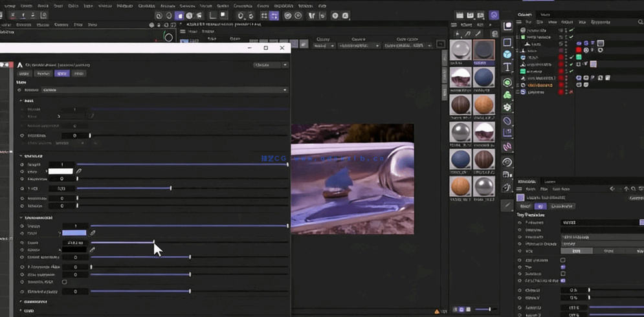The height and width of the screenshot is (317, 644).
Task: Click the purple circular icon above the materials
Action: click(x=494, y=15)
